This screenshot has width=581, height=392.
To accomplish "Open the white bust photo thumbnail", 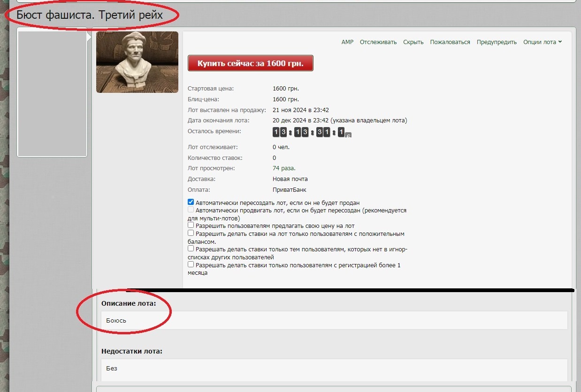I will point(137,62).
